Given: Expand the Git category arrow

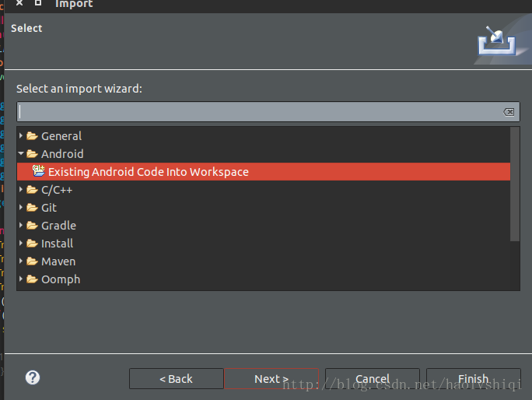Looking at the screenshot, I should (x=21, y=208).
